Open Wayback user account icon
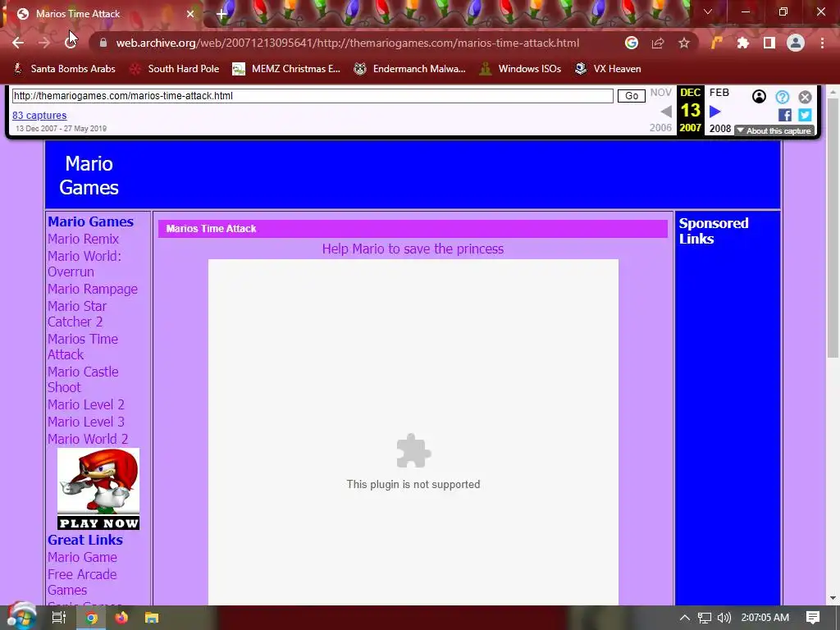Image resolution: width=840 pixels, height=630 pixels. tap(759, 97)
